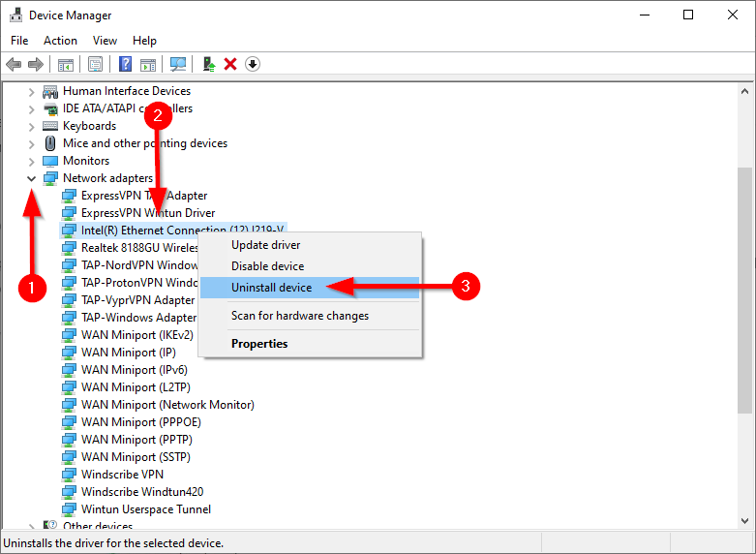Expand the Monitors category
The width and height of the screenshot is (756, 554).
pyautogui.click(x=31, y=161)
